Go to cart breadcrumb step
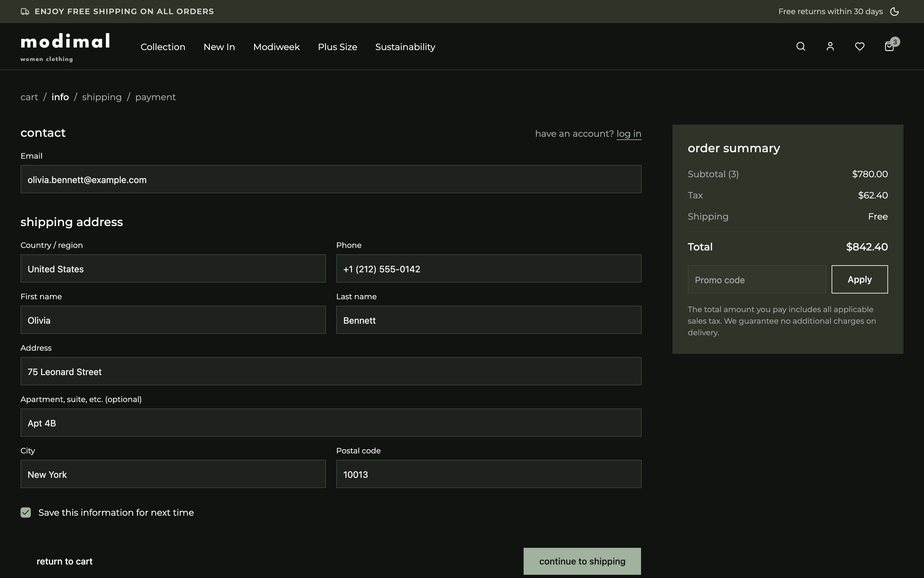924x578 pixels. 30,97
